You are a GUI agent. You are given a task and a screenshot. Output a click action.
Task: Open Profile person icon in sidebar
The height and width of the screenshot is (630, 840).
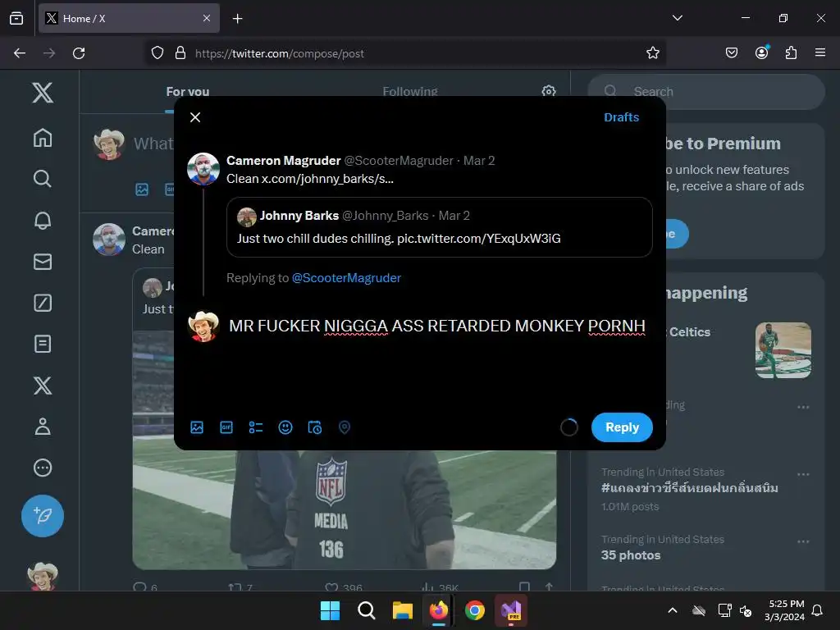(x=43, y=427)
